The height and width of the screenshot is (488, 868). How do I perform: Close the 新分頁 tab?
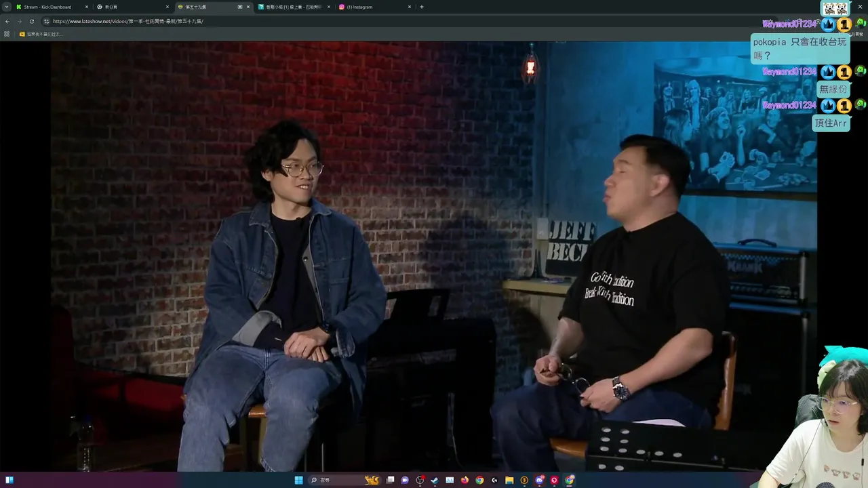click(x=167, y=7)
